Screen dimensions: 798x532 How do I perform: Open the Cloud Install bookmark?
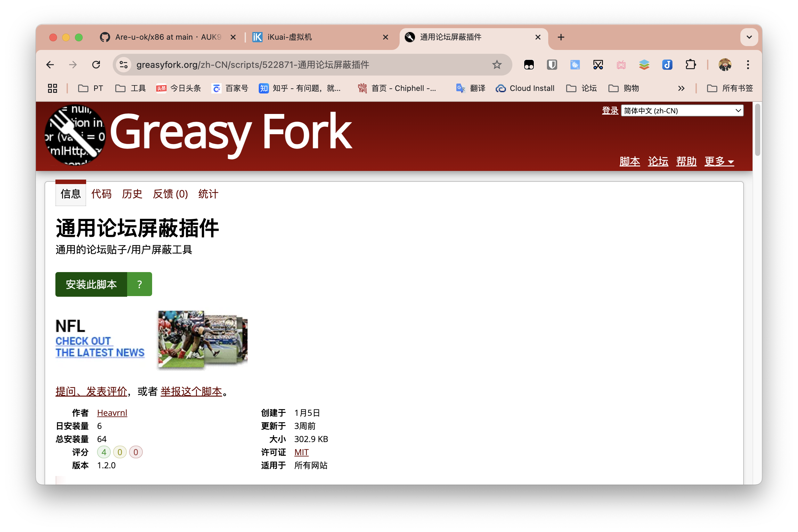coord(525,89)
